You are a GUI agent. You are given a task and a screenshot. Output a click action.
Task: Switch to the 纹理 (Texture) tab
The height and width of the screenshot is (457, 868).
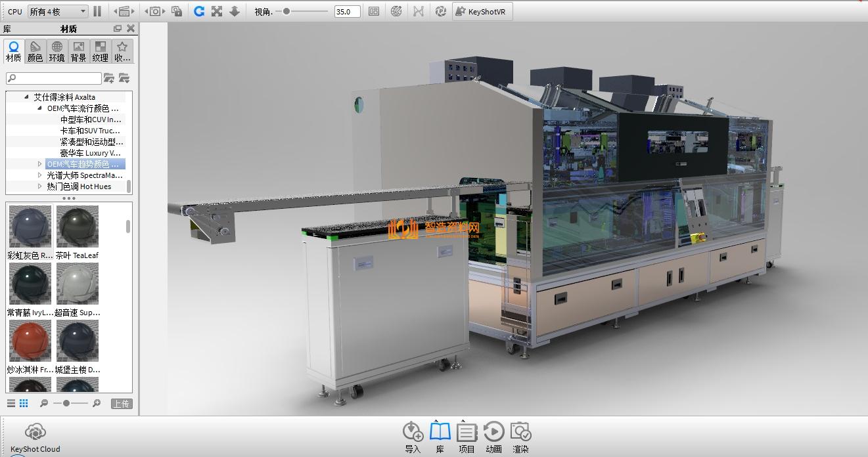[101, 51]
